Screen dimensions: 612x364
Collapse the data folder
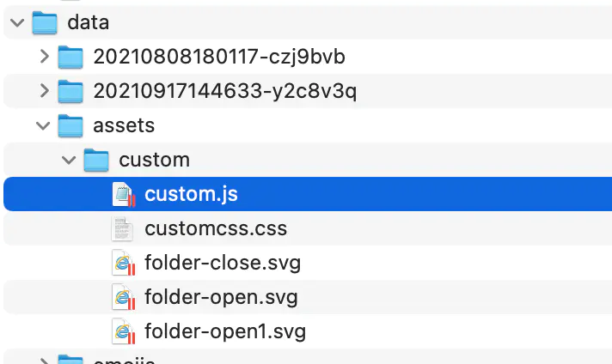tap(16, 23)
